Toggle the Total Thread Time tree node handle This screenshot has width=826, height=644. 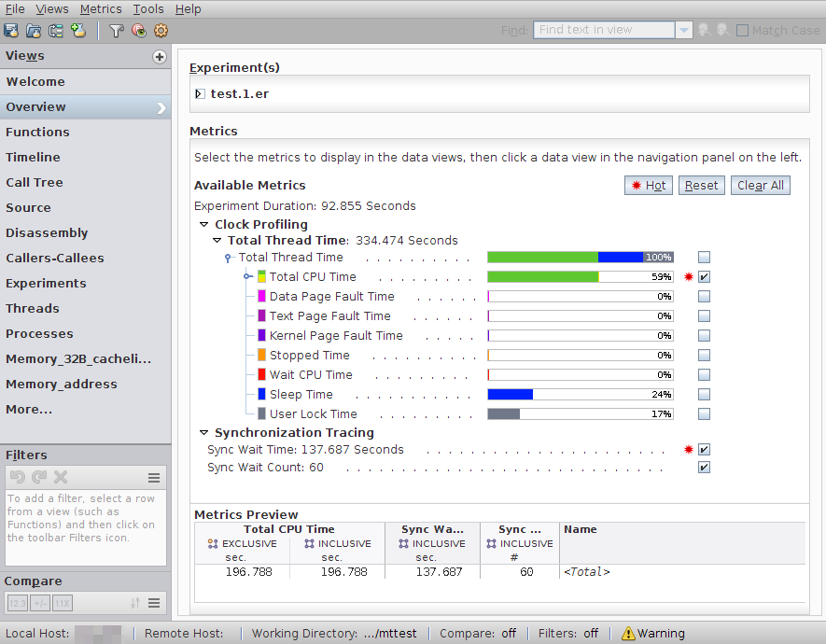(x=228, y=258)
